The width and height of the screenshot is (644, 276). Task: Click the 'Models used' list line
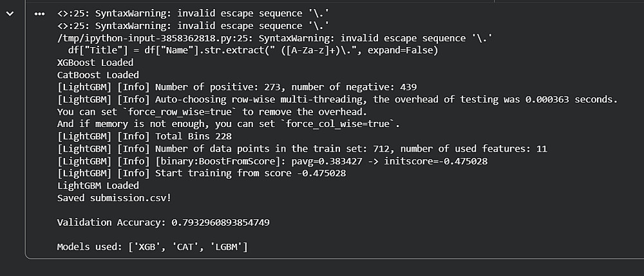point(153,247)
